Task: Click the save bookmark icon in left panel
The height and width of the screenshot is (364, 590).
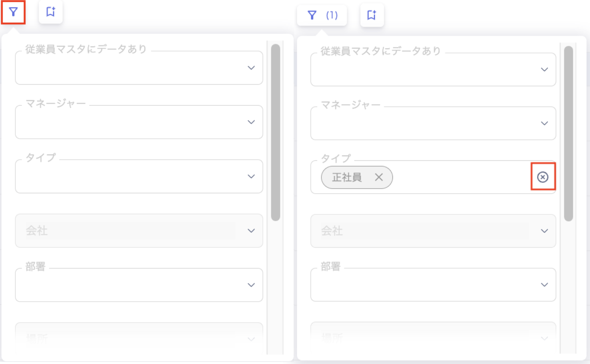Action: coord(50,12)
